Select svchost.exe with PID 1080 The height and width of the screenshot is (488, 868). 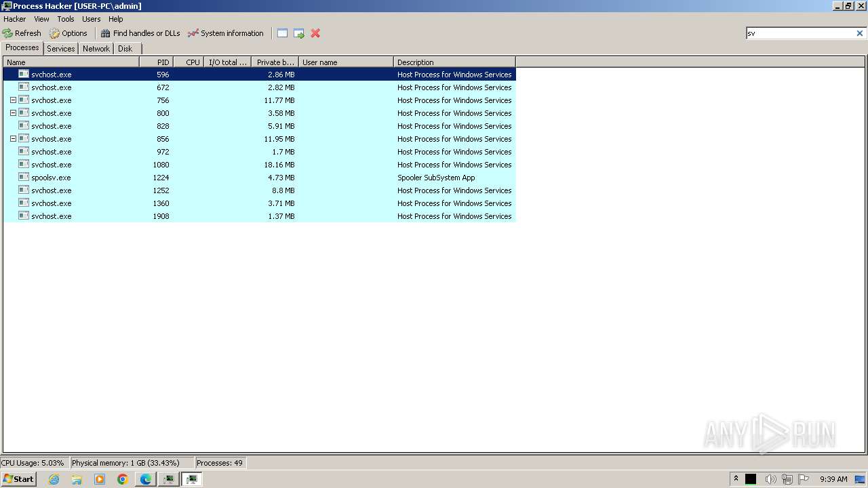(260, 165)
